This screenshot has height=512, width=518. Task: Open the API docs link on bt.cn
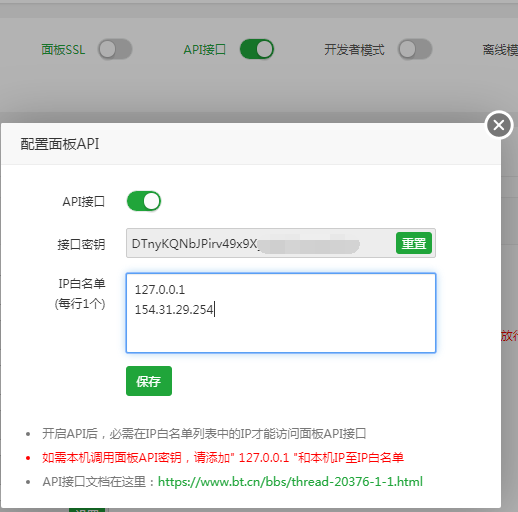290,482
